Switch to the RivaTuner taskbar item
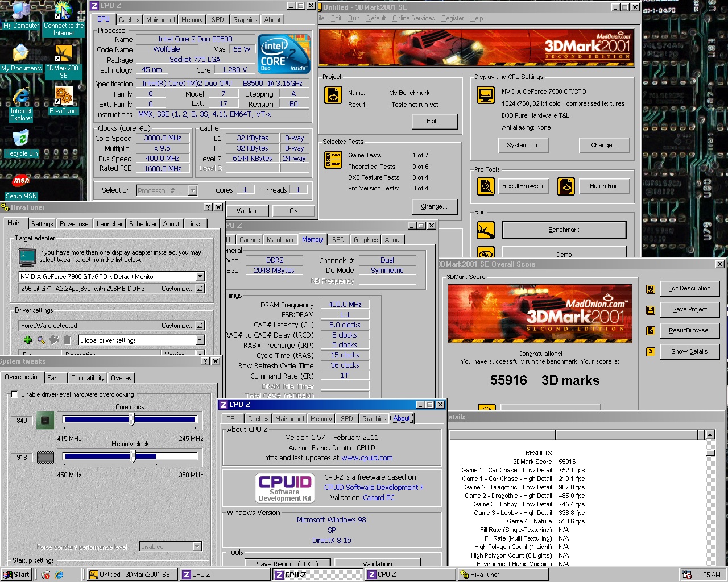 [504, 575]
